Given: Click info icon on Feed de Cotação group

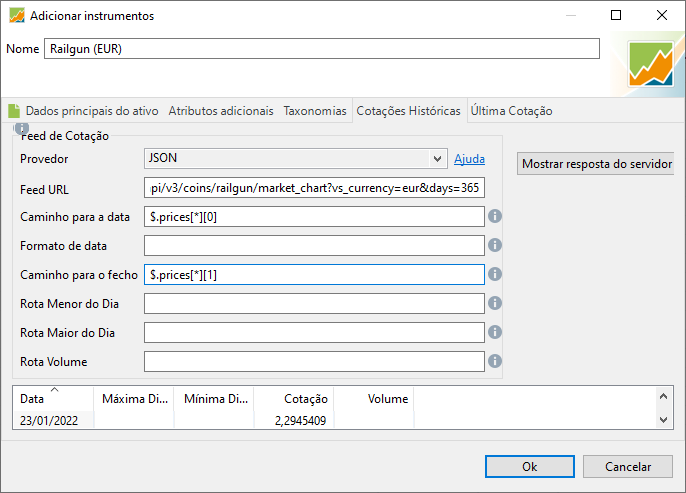Looking at the screenshot, I should pos(21,128).
